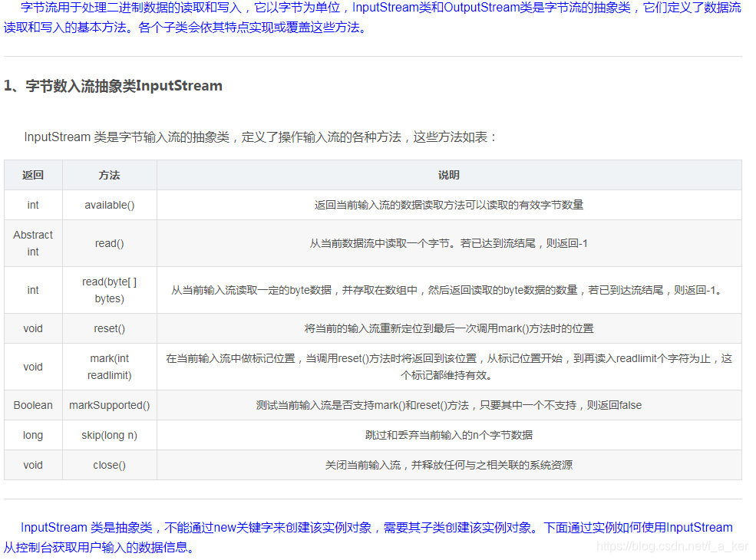Select the read(byte[] bytes) table cell
Image resolution: width=756 pixels, height=560 pixels.
tap(109, 290)
